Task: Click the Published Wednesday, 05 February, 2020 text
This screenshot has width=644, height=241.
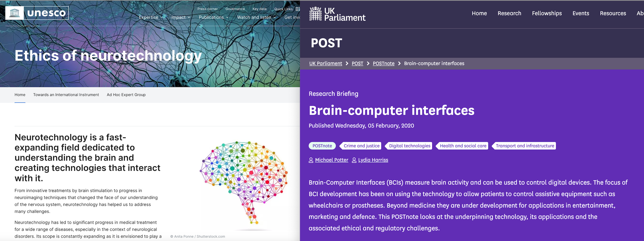Action: [x=361, y=126]
